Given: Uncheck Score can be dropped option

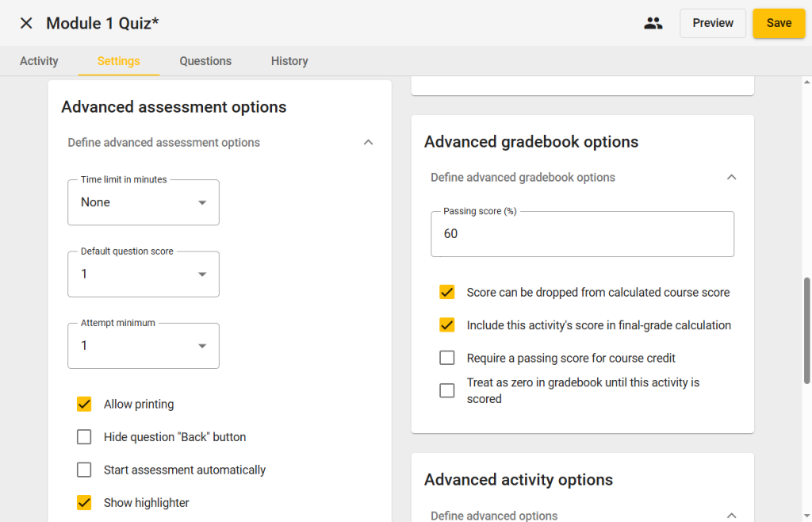Looking at the screenshot, I should [x=447, y=293].
